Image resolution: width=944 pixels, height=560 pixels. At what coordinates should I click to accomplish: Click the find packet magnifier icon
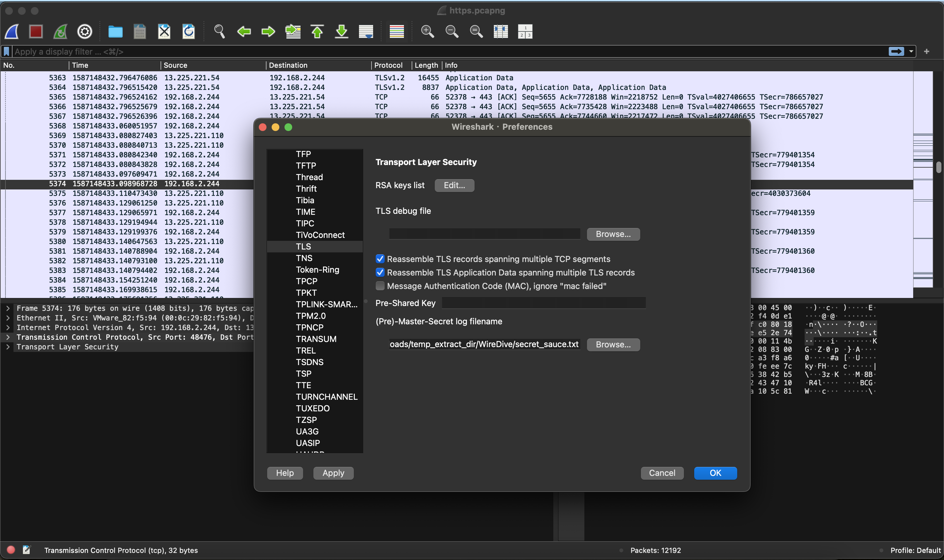coord(219,31)
